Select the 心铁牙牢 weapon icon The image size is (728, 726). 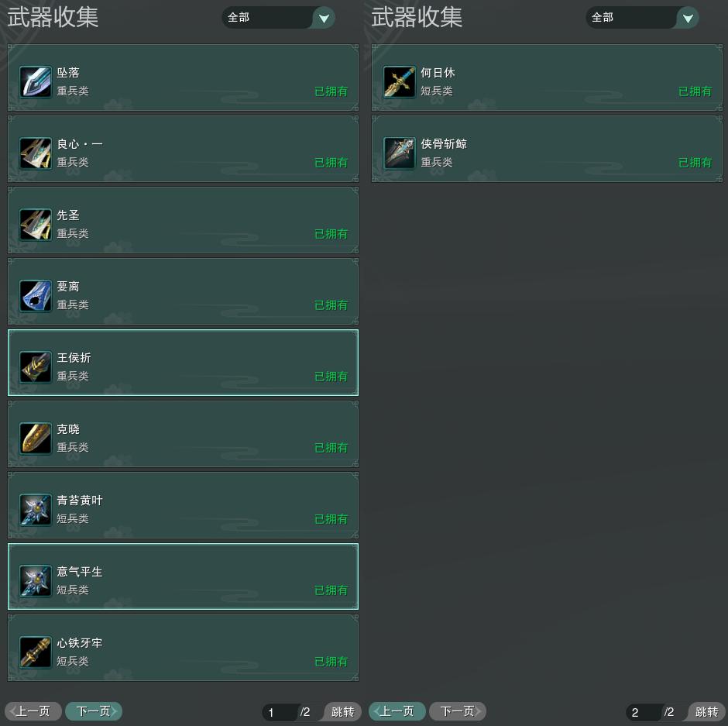pyautogui.click(x=36, y=652)
